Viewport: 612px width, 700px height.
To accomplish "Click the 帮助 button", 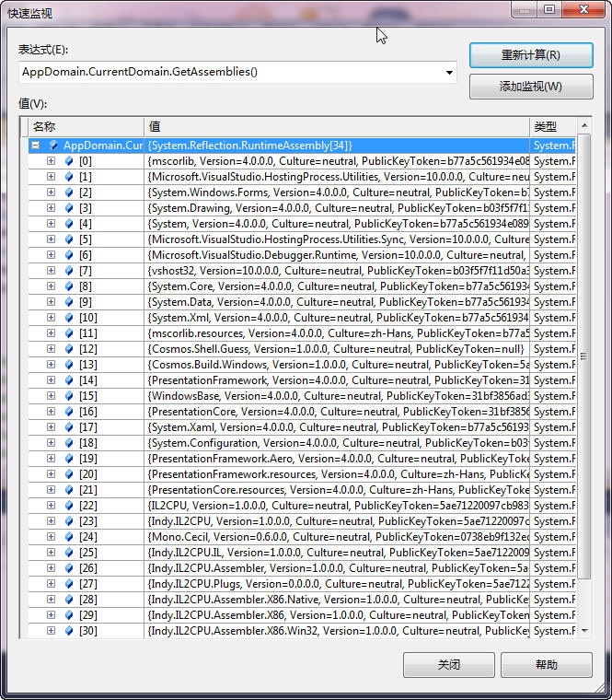I will 547,665.
